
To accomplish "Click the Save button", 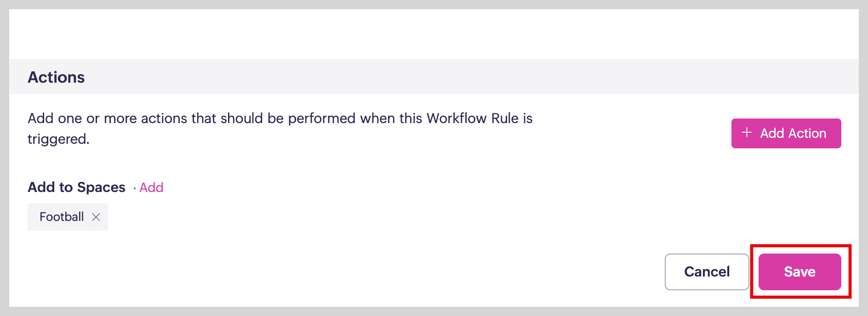I will [799, 272].
